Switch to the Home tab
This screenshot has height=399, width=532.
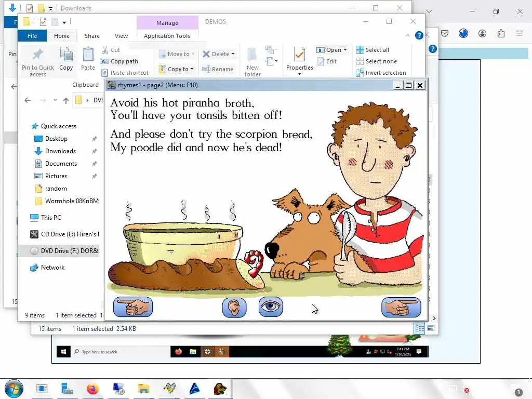(62, 36)
